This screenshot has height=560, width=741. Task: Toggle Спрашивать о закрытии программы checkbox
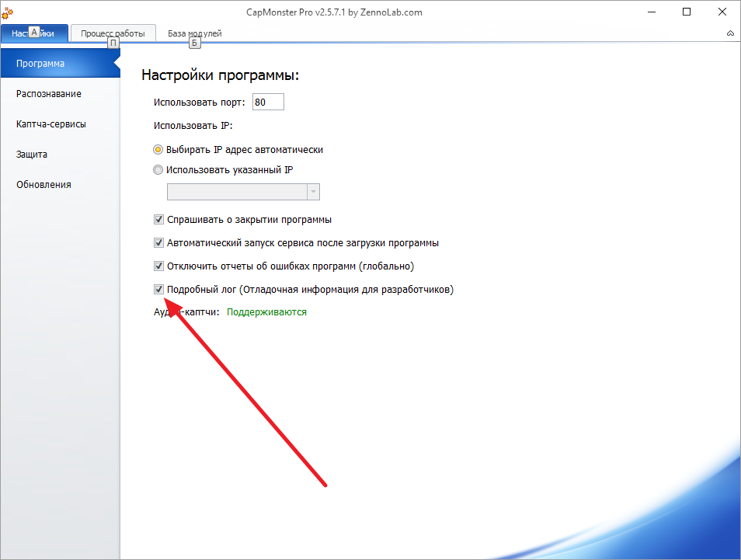[158, 220]
